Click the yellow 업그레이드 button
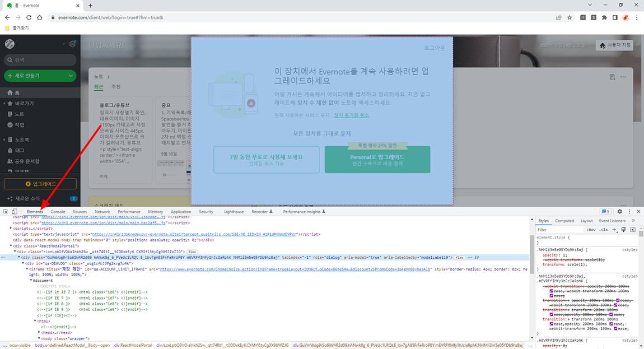The image size is (644, 349). point(40,184)
